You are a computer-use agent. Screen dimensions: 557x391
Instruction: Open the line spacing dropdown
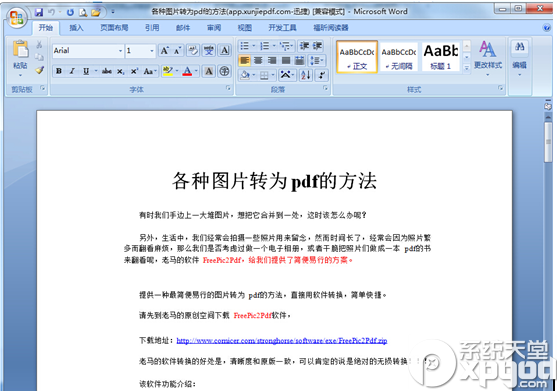317,60
